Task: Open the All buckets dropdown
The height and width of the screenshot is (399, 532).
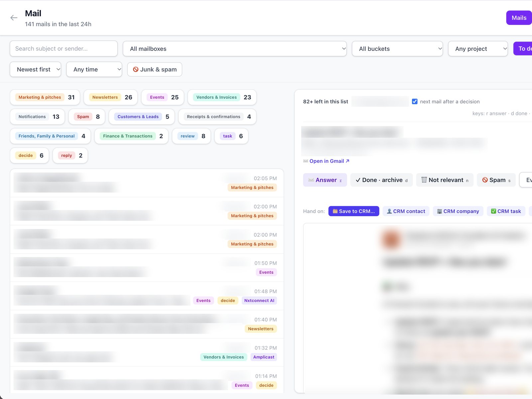Action: [x=397, y=49]
